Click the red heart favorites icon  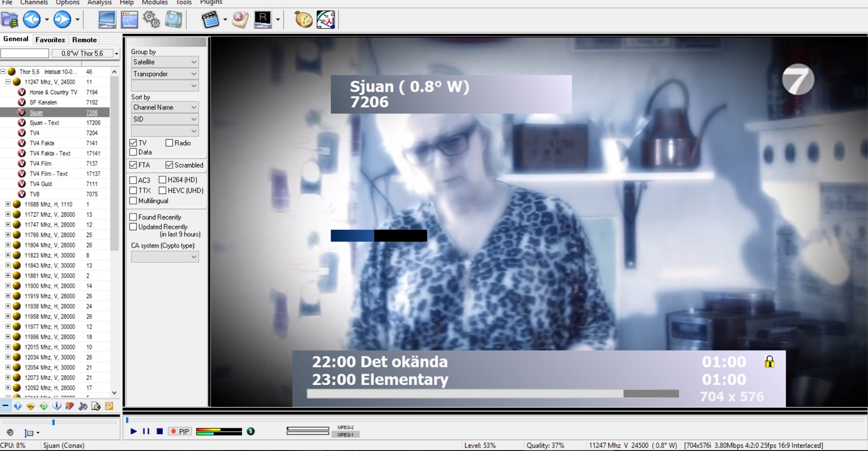70,406
